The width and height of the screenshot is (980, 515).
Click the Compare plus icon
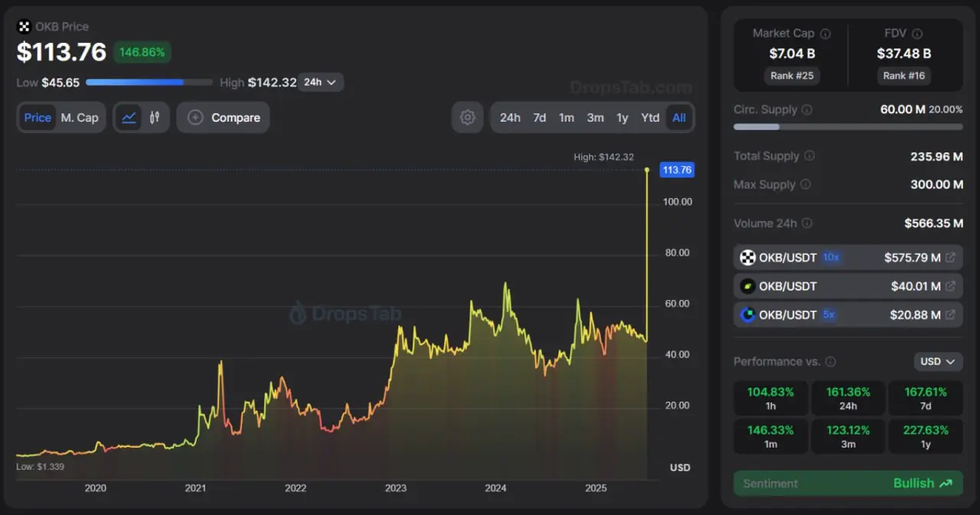(195, 118)
